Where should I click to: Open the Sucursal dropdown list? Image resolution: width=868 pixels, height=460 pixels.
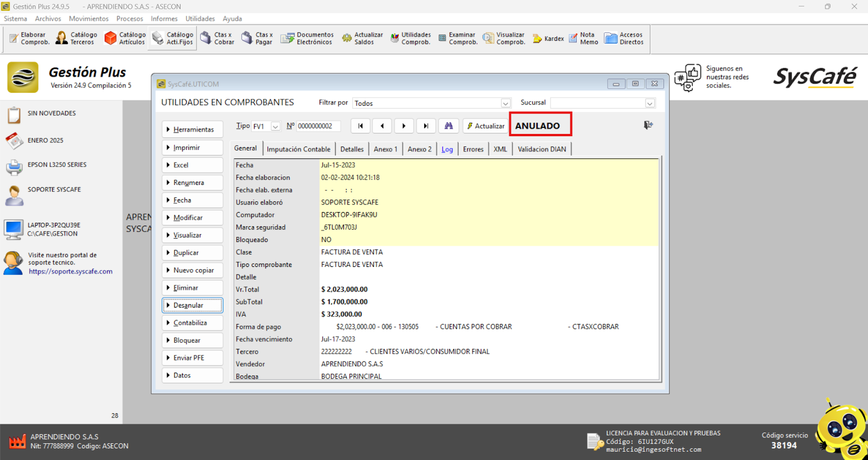(x=649, y=103)
